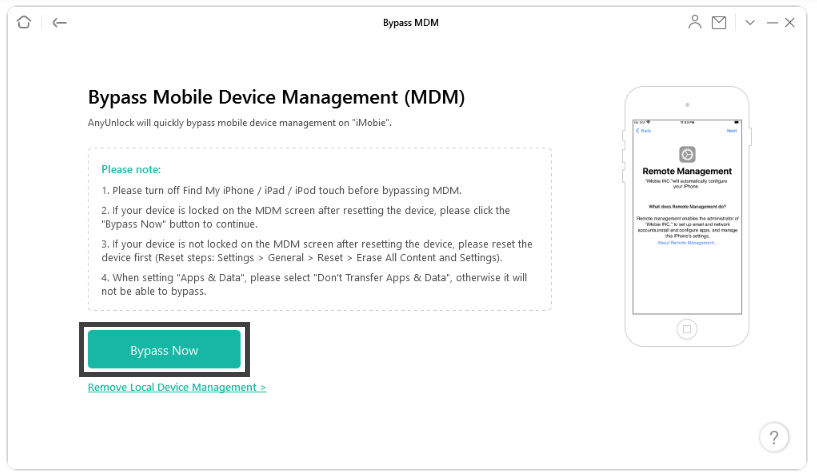Image resolution: width=817 pixels, height=475 pixels.
Task: Click the phone illustration's Remote Management screen
Action: 687,217
